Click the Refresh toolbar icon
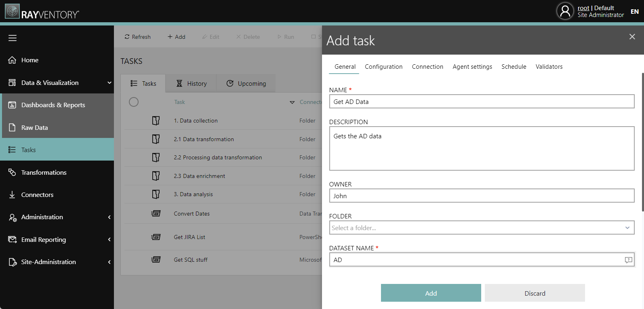 point(127,37)
